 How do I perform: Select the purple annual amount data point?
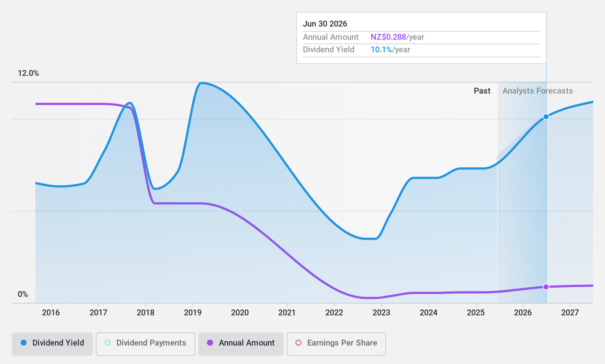[546, 287]
